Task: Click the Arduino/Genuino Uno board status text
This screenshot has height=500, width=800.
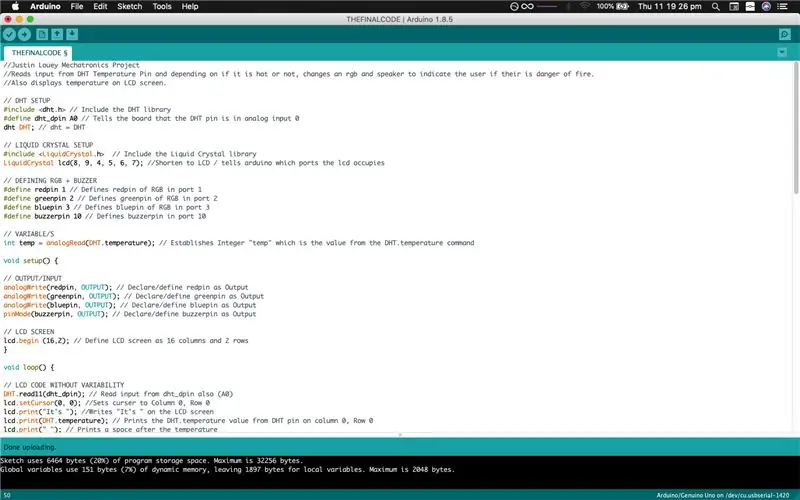Action: [x=722, y=495]
